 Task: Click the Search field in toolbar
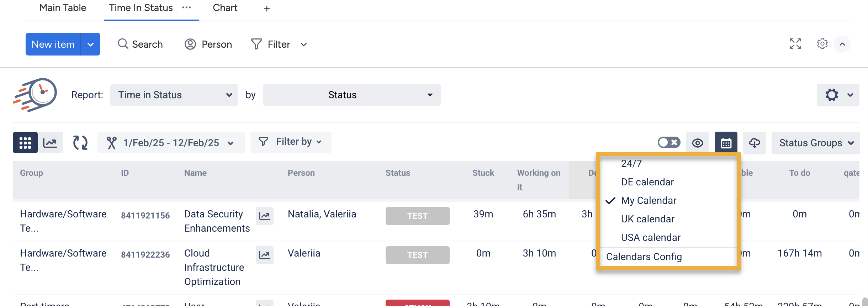pyautogui.click(x=141, y=44)
